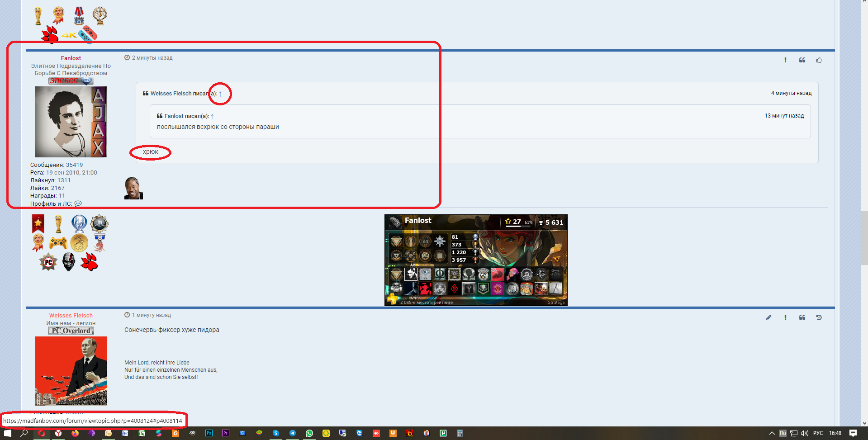
Task: Report Weisses Fleisch's post with exclamation icon
Action: (x=785, y=317)
